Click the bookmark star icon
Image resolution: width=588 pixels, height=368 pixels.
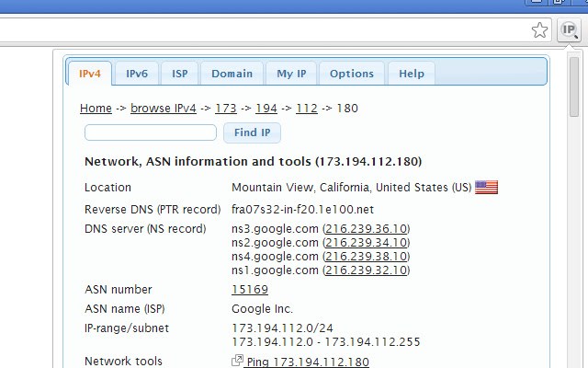(539, 30)
